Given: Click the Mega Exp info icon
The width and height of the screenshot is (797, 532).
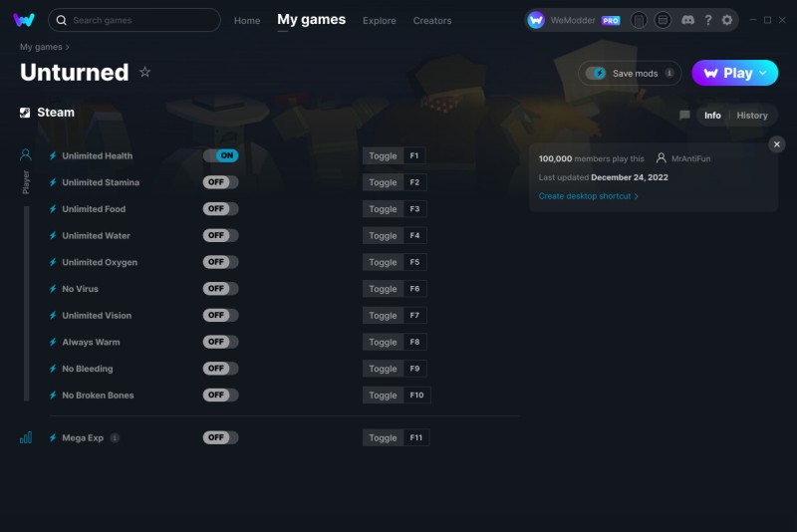Looking at the screenshot, I should pyautogui.click(x=115, y=438).
